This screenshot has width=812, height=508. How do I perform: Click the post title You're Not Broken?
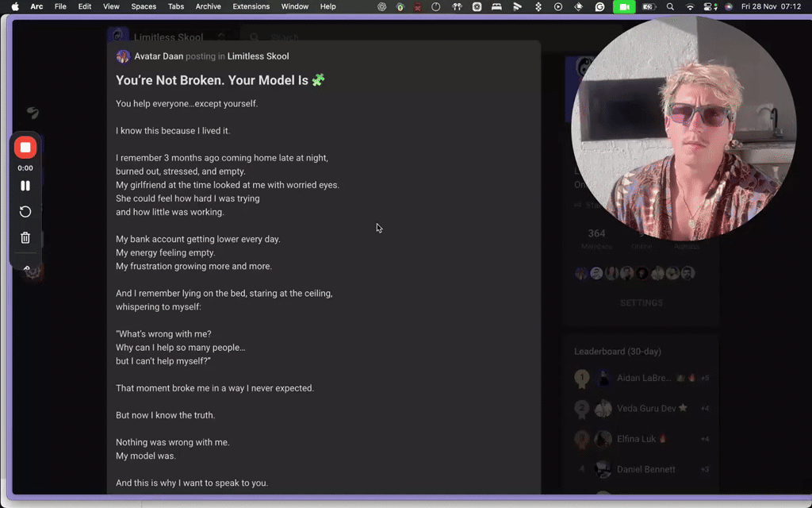220,80
